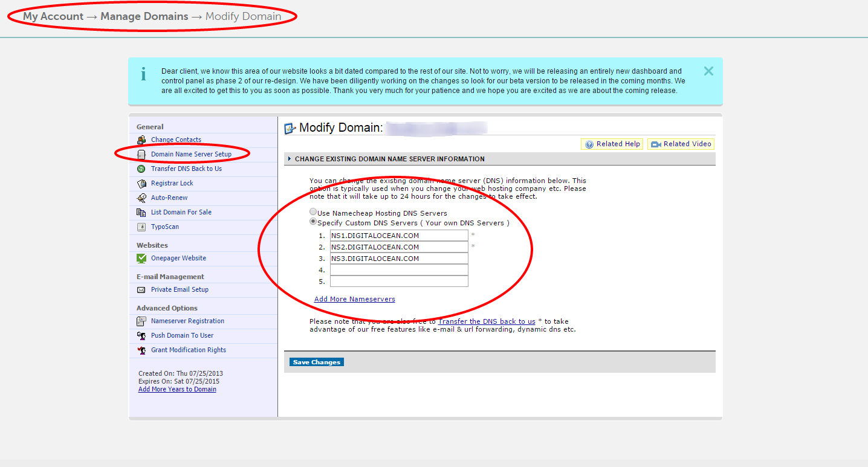This screenshot has height=467, width=868.
Task: Collapse Change Existing Domain Name Server section
Action: (x=290, y=159)
